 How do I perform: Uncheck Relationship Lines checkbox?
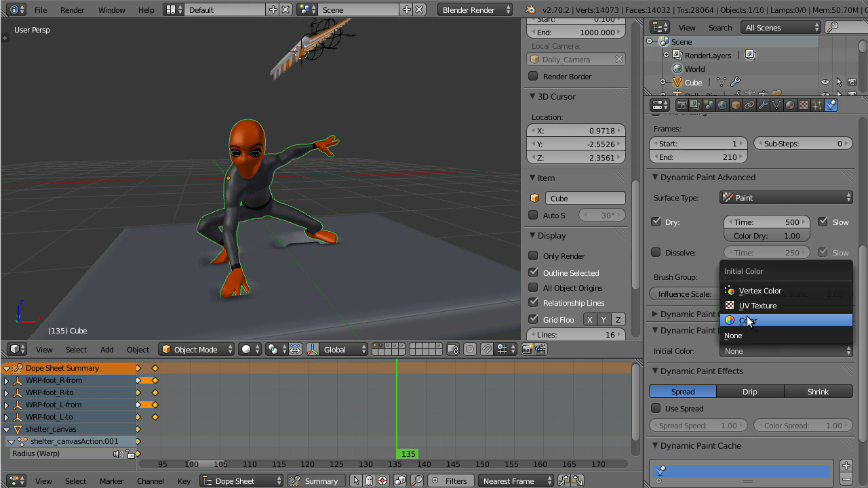coord(533,302)
